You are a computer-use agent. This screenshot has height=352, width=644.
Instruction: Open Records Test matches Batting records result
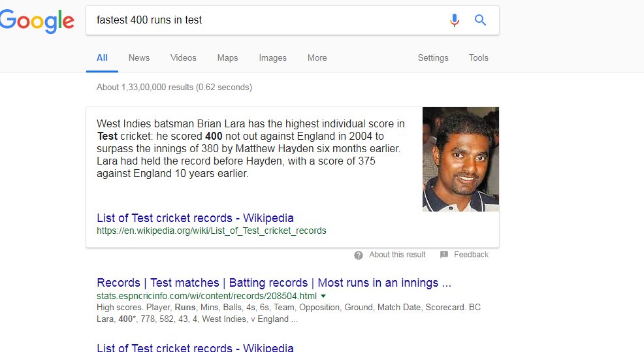coord(274,283)
